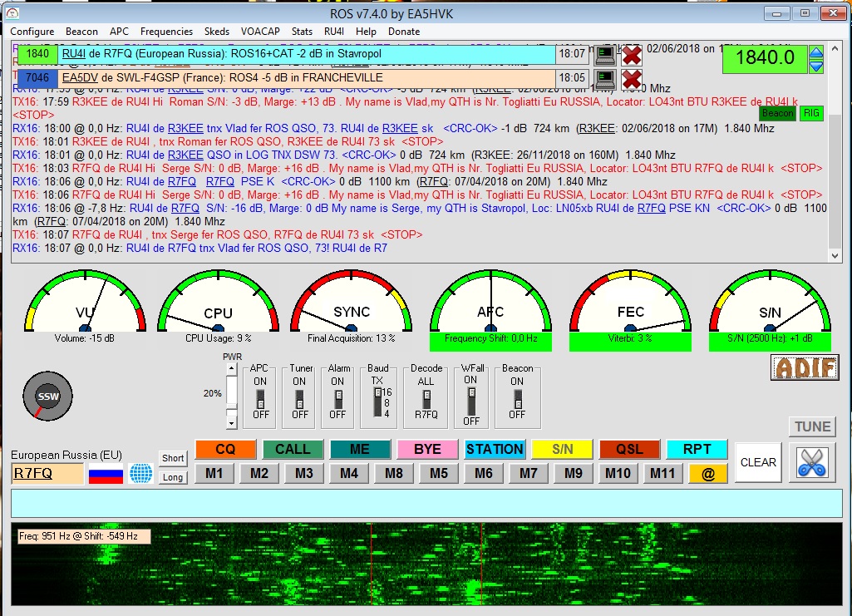Viewport: 852px width, 616px height.
Task: Open the Frequencies menu
Action: coord(166,32)
